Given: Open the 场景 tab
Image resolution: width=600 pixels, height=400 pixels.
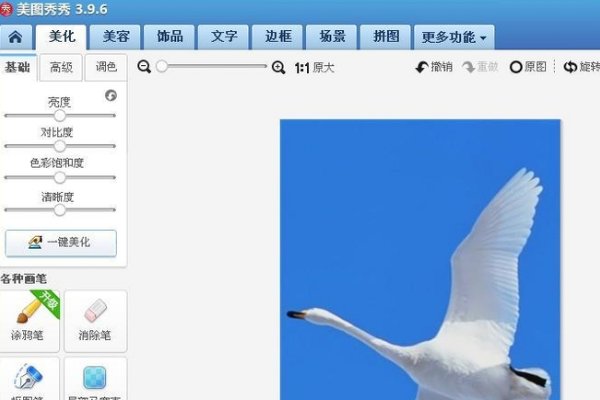Looking at the screenshot, I should tap(332, 37).
